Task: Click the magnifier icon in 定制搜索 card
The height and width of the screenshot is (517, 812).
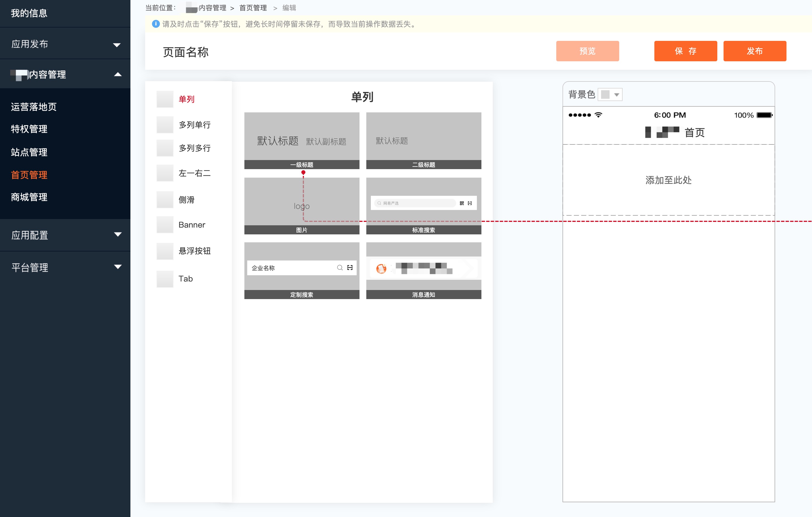Action: tap(340, 268)
